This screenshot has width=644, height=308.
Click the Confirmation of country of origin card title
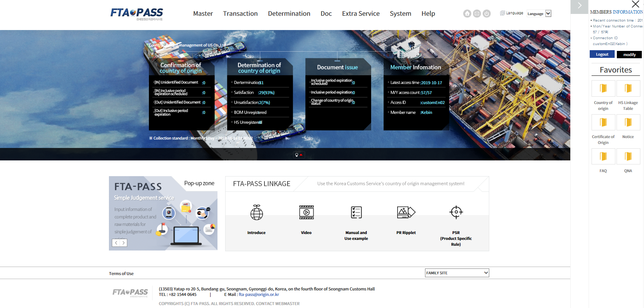pos(180,68)
